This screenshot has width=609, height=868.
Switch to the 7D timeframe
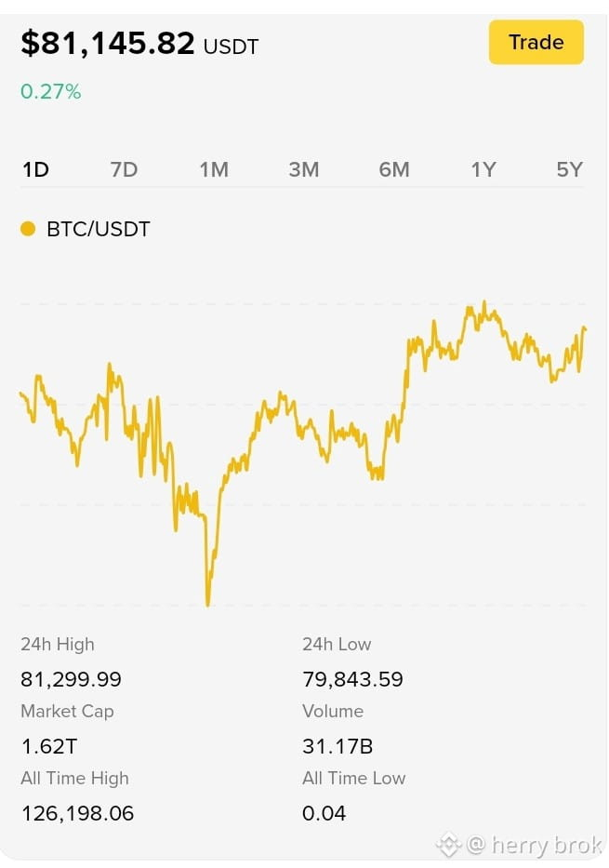coord(124,169)
